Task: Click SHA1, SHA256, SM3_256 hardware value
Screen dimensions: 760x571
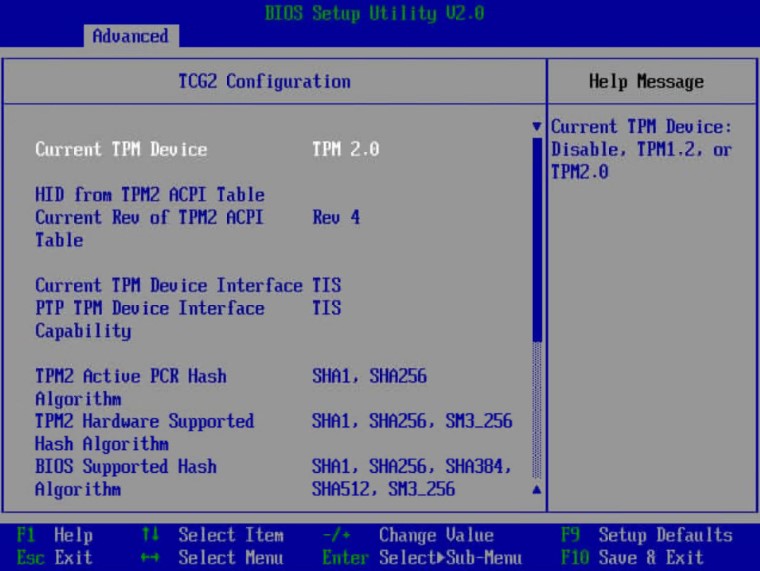Action: click(x=412, y=421)
